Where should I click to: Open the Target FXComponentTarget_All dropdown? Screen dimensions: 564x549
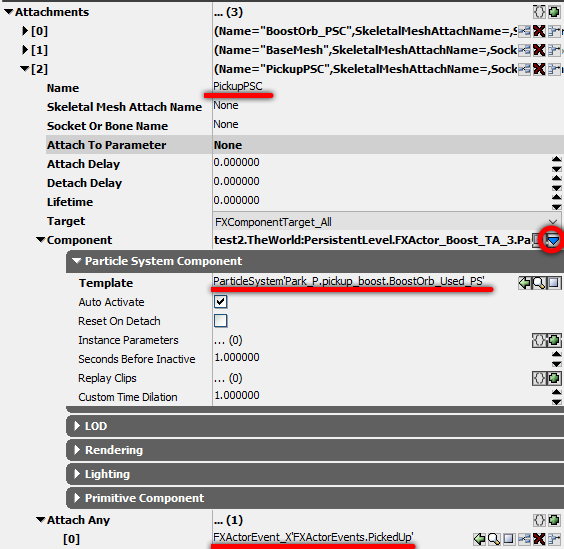tap(387, 222)
